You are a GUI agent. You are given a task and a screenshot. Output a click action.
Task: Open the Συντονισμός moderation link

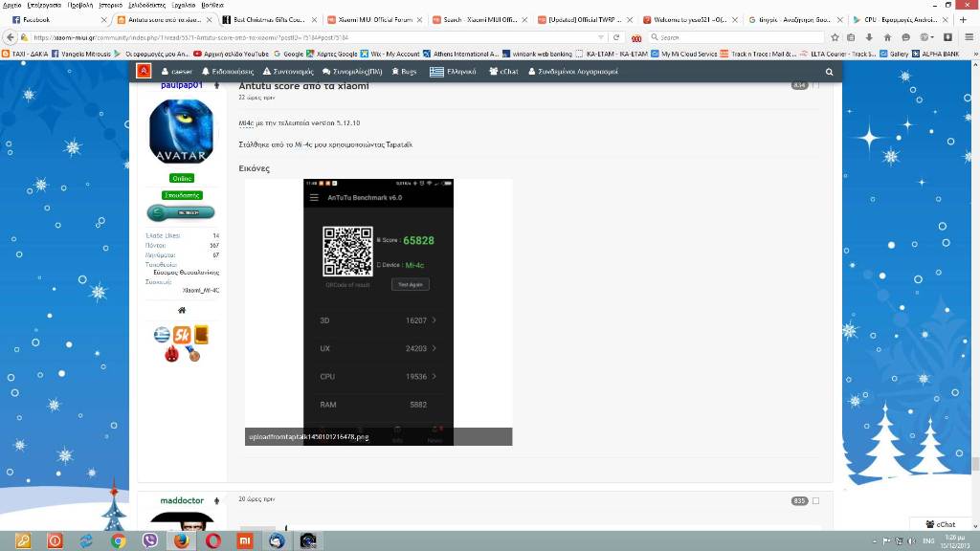(x=288, y=72)
